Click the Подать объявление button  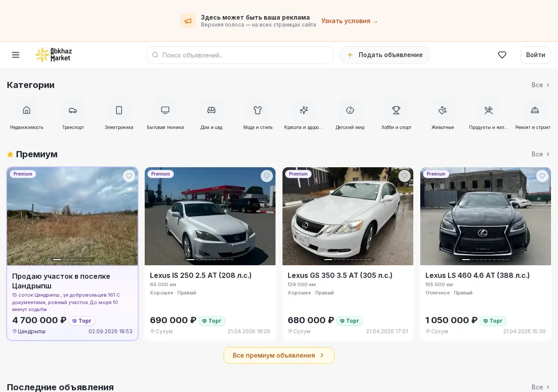pyautogui.click(x=385, y=55)
